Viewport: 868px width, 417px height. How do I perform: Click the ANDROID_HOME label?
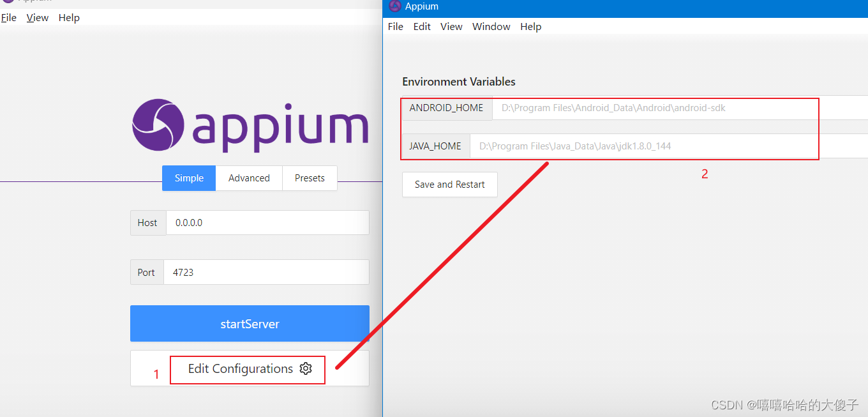(x=447, y=108)
